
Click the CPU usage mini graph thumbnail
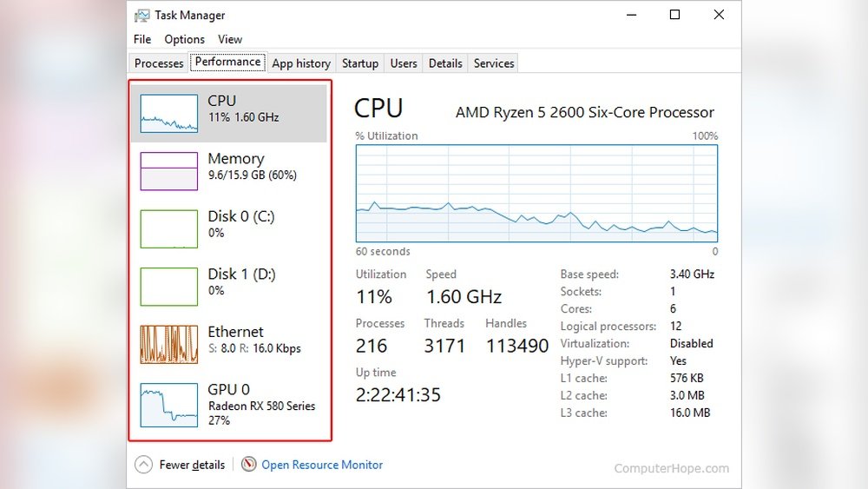pos(168,113)
